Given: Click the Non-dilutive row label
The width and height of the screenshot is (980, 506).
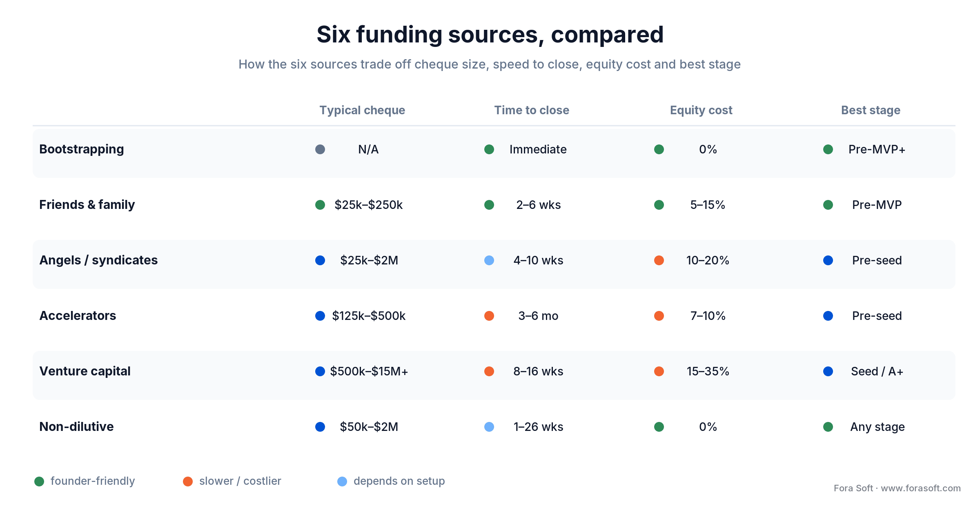Looking at the screenshot, I should [x=76, y=426].
